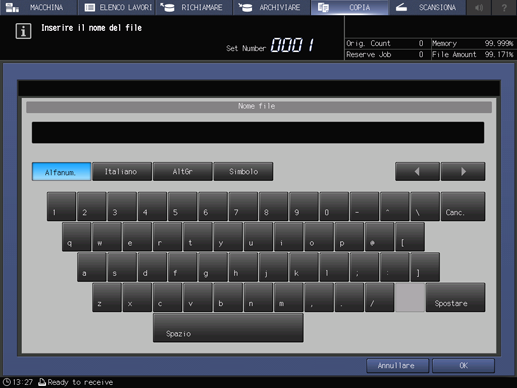Tap the k key
The width and height of the screenshot is (517, 388).
tap(304, 267)
